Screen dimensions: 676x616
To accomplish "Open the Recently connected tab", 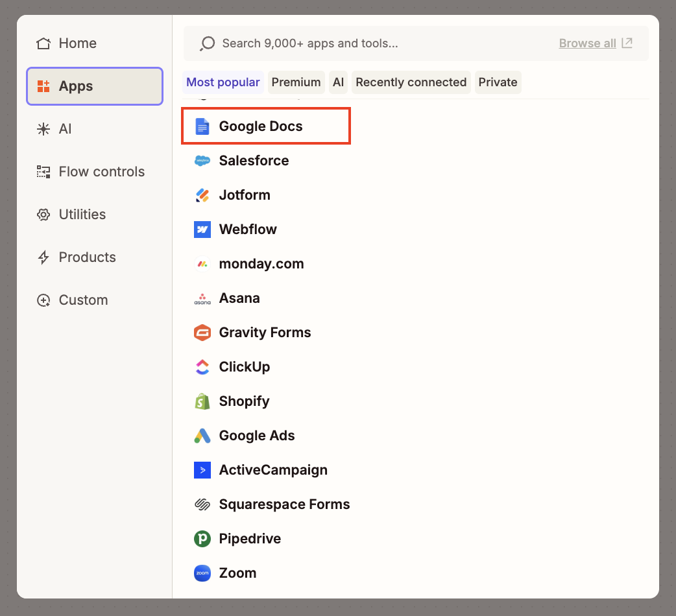I will [x=411, y=82].
